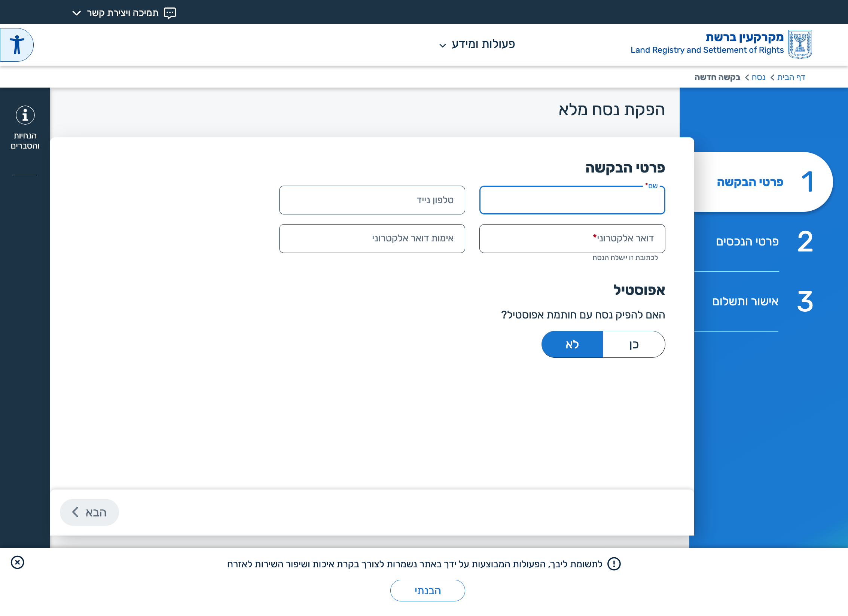
Task: Click 'Land Registry and Settlement of Rights' title
Action: (x=707, y=50)
